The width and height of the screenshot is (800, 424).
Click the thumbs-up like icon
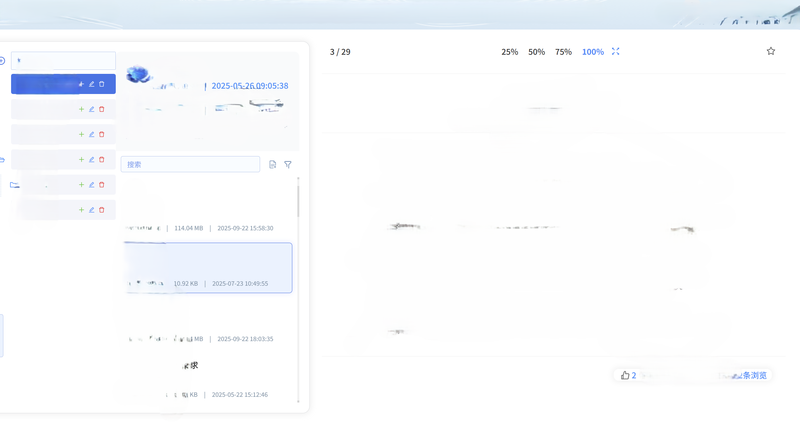coord(625,376)
